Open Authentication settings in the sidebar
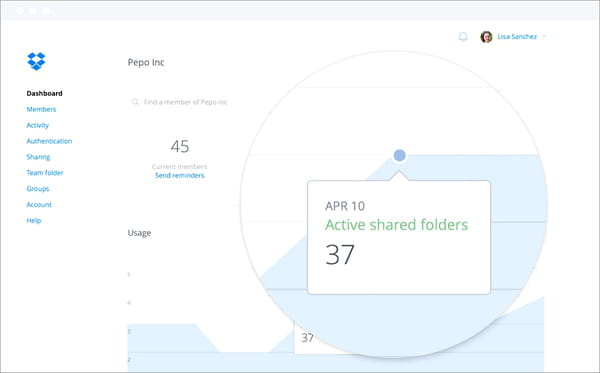Image resolution: width=600 pixels, height=373 pixels. tap(49, 141)
